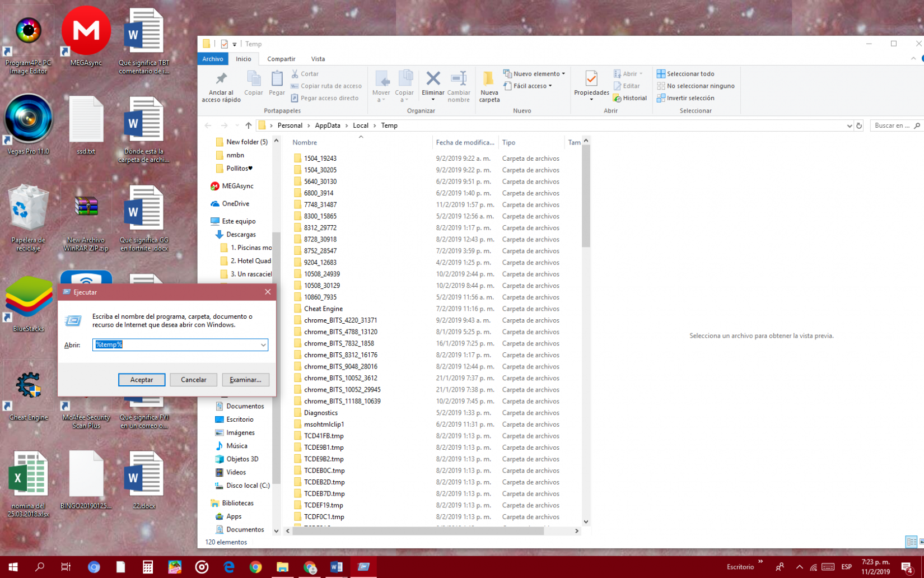Switch to the Compartir ribbon tab
This screenshot has height=578, width=924.
click(281, 59)
